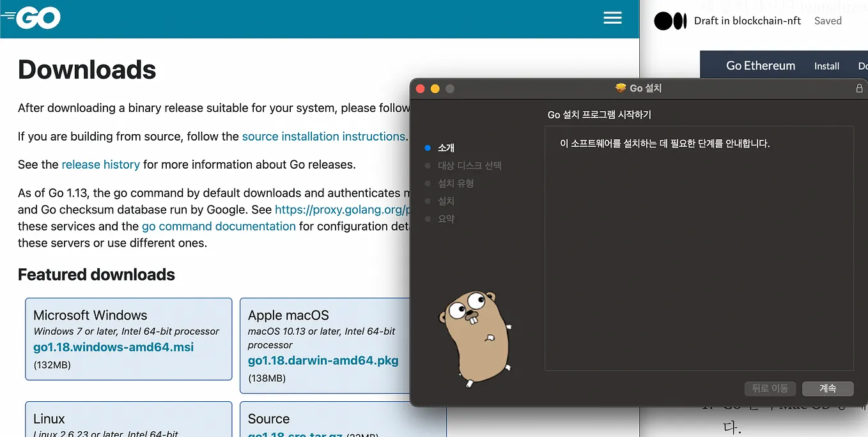868x437 pixels.
Task: Click the Medium logo icon
Action: tap(670, 21)
